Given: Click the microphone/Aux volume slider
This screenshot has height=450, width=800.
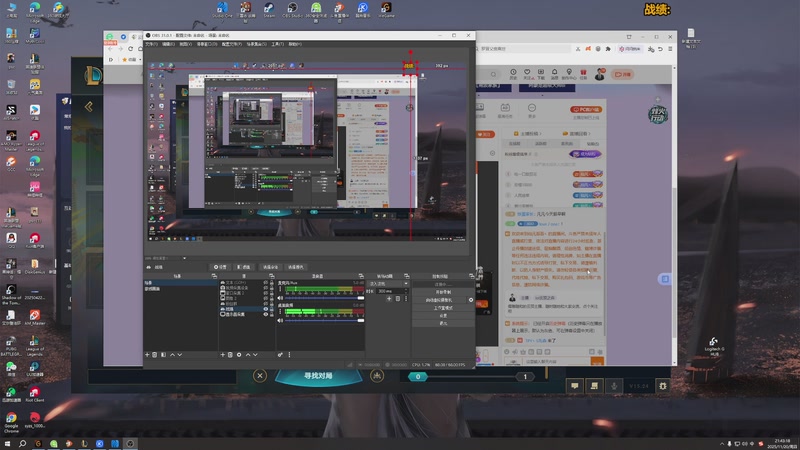Looking at the screenshot, I should point(324,298).
